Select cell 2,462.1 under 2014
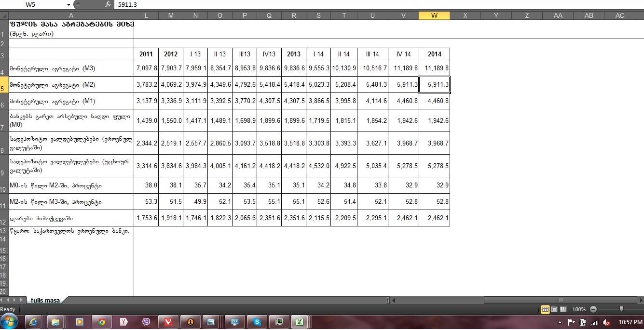644x330 pixels. (434, 218)
